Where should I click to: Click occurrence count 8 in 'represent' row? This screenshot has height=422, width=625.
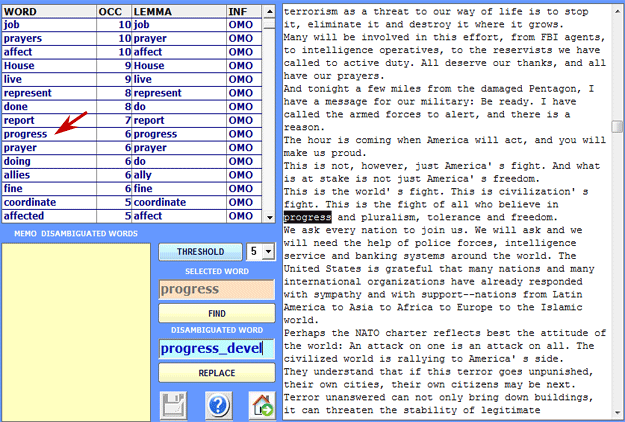tap(114, 93)
